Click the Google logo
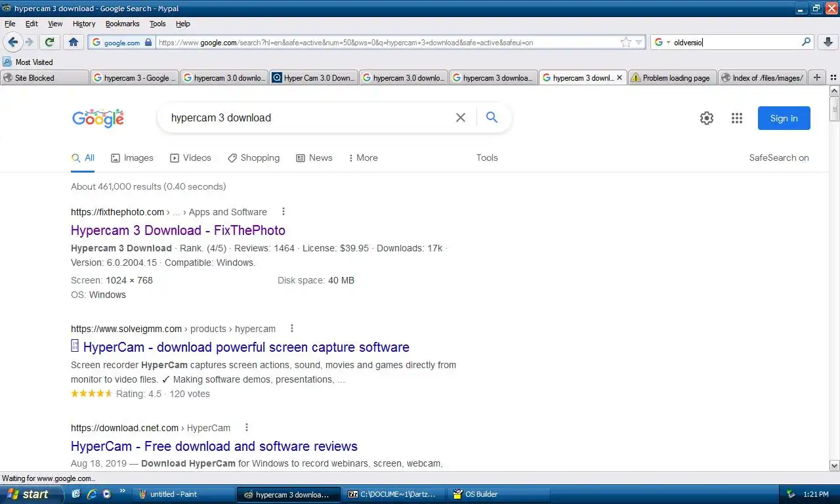Image resolution: width=840 pixels, height=504 pixels. 98,118
